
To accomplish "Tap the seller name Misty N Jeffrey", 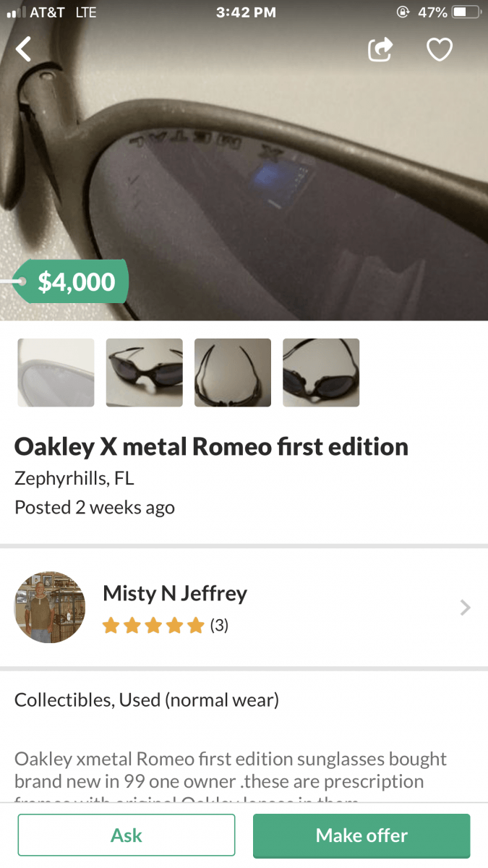I will [x=175, y=594].
